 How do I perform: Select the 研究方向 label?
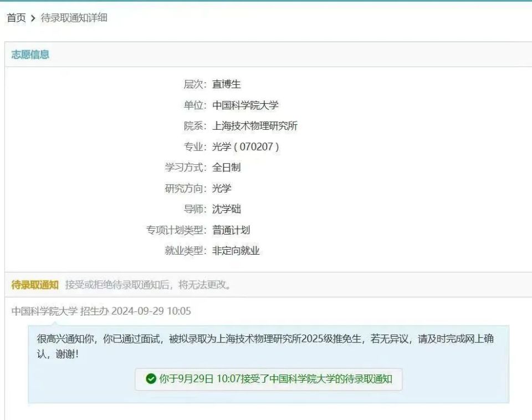(x=186, y=189)
